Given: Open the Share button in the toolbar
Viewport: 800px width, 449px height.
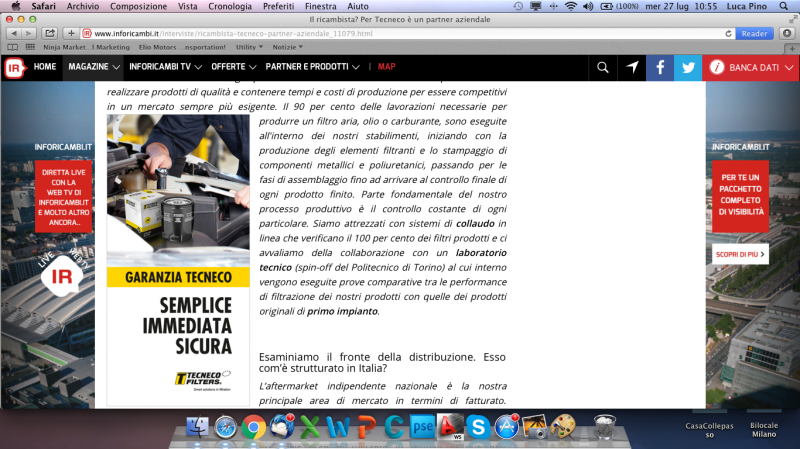Looking at the screenshot, I should click(x=49, y=33).
